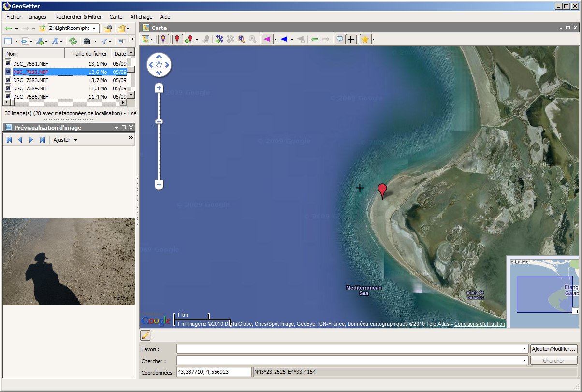The height and width of the screenshot is (392, 582).
Task: Click the yellow star favorites icon on map toolbar
Action: tap(365, 39)
